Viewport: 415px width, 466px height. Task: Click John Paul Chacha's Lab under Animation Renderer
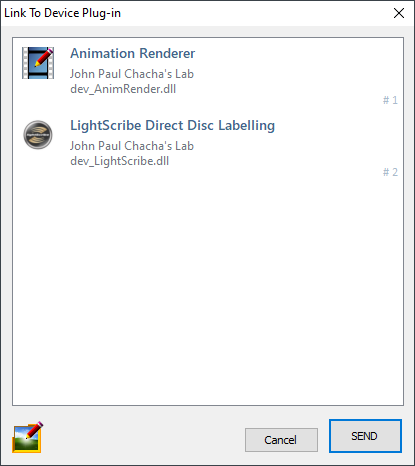pyautogui.click(x=132, y=74)
